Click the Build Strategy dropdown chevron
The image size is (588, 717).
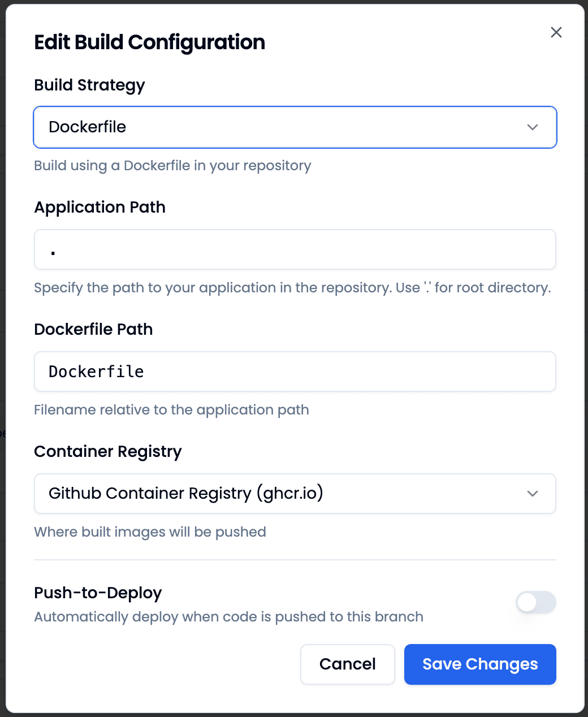click(x=532, y=127)
